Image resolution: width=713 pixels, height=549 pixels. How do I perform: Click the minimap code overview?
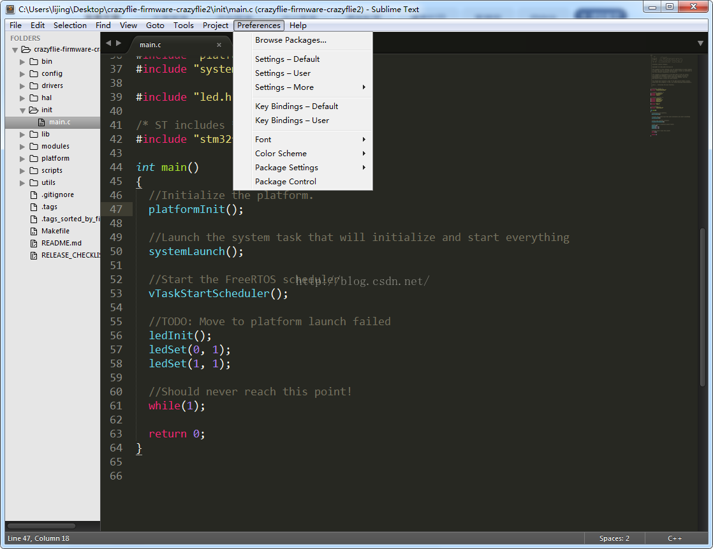click(672, 96)
